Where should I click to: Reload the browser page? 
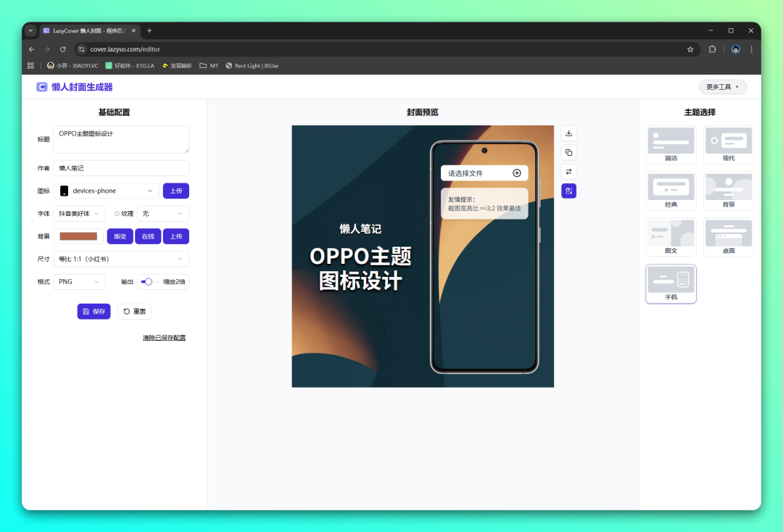(x=63, y=49)
